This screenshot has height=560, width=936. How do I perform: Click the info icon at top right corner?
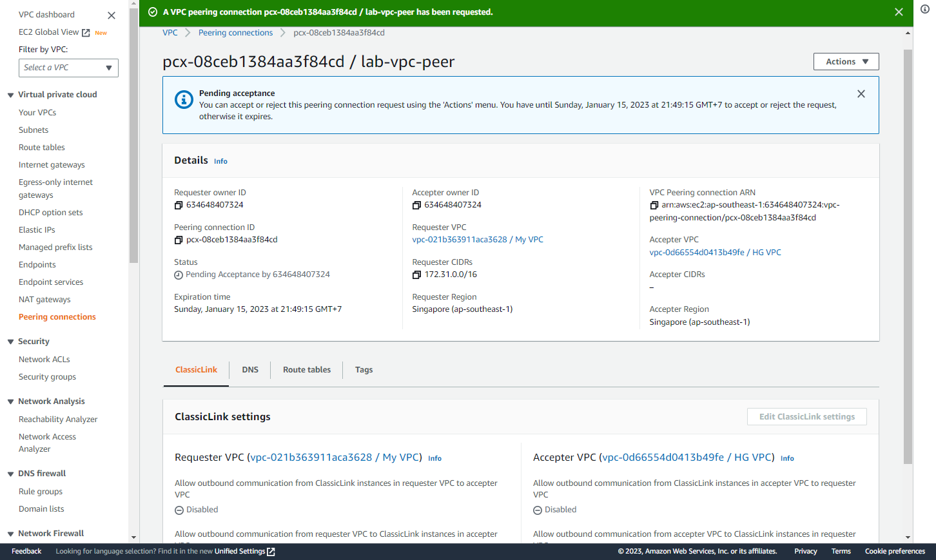coord(925,9)
